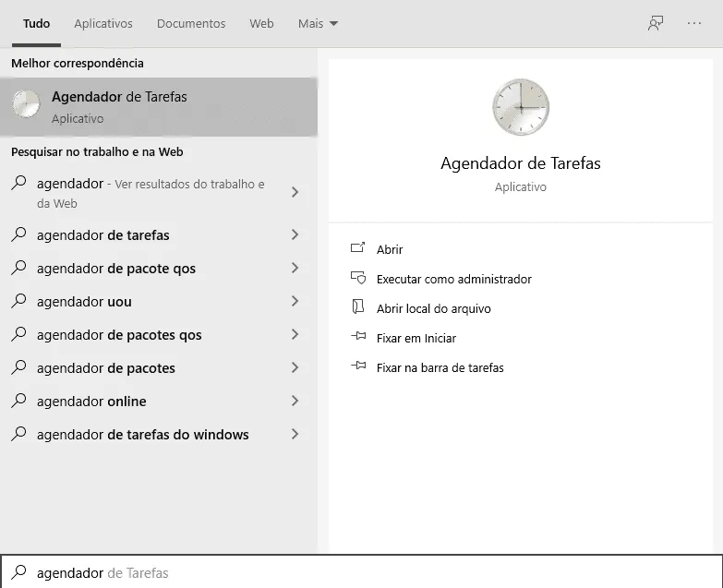The width and height of the screenshot is (723, 588).
Task: Select Abrir in the preview pane
Action: pos(390,249)
